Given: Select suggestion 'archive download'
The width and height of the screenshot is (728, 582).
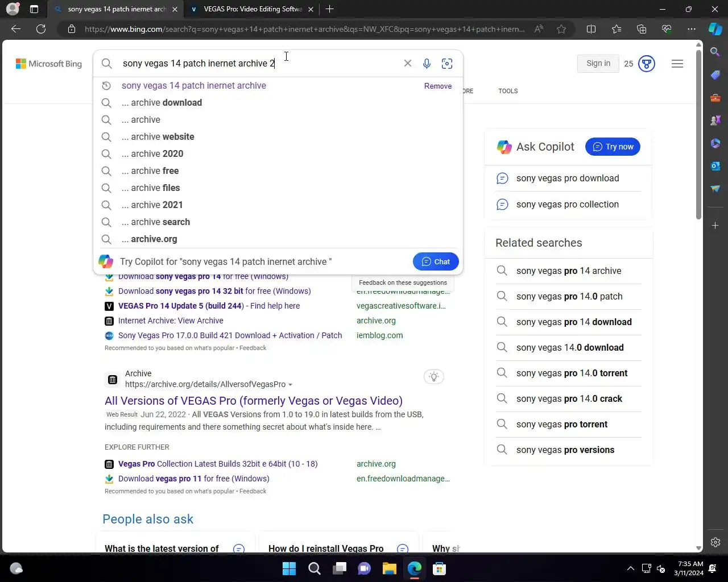Looking at the screenshot, I should click(278, 103).
